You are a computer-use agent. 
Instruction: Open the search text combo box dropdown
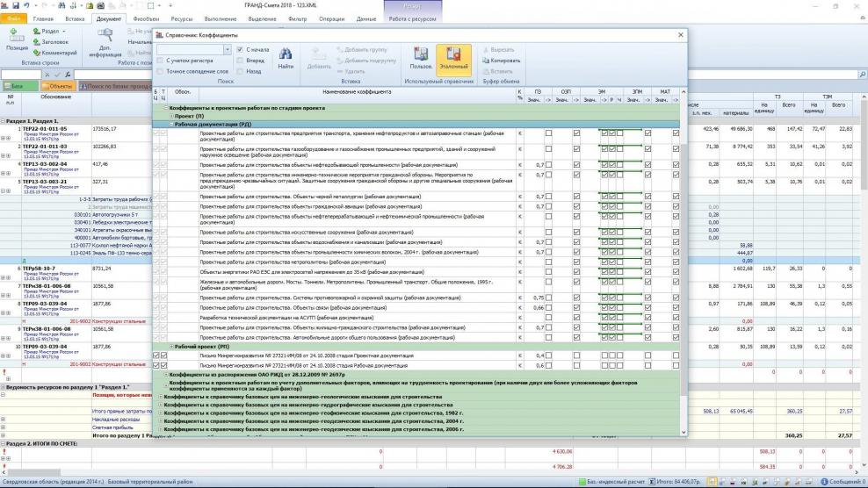tap(227, 50)
